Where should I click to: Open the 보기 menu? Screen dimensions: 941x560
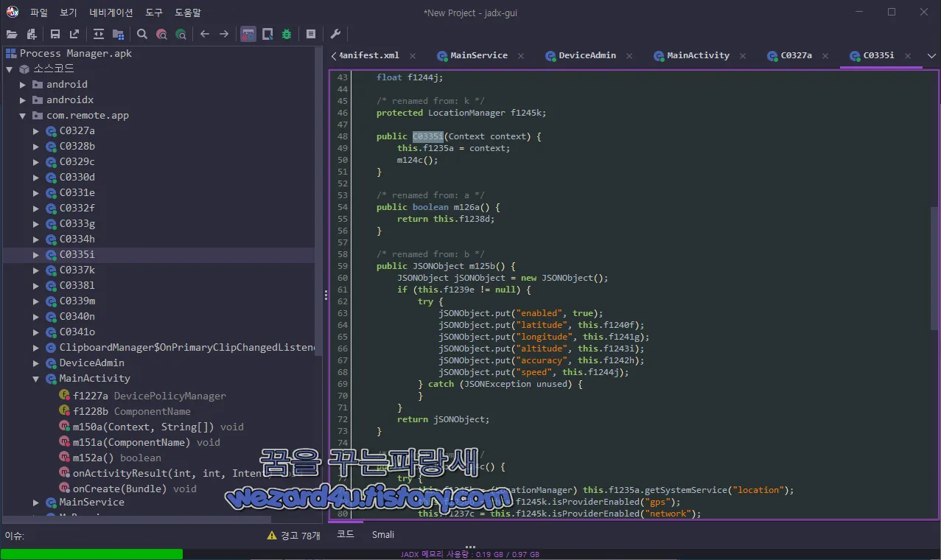(x=69, y=13)
